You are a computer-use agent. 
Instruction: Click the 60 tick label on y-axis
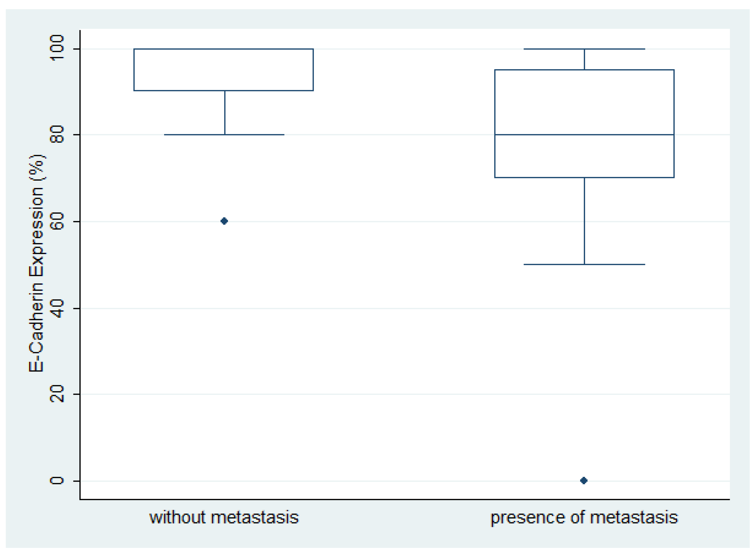point(56,221)
